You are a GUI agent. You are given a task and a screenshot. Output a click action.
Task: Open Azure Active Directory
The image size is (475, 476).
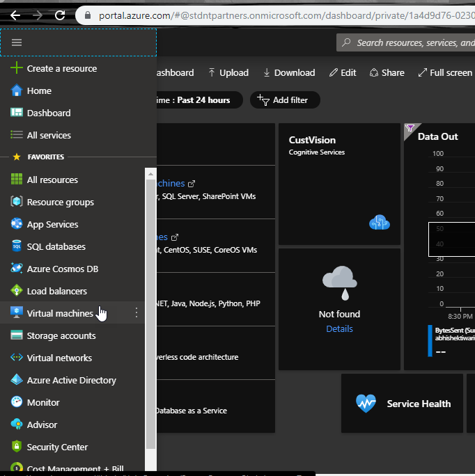[71, 380]
